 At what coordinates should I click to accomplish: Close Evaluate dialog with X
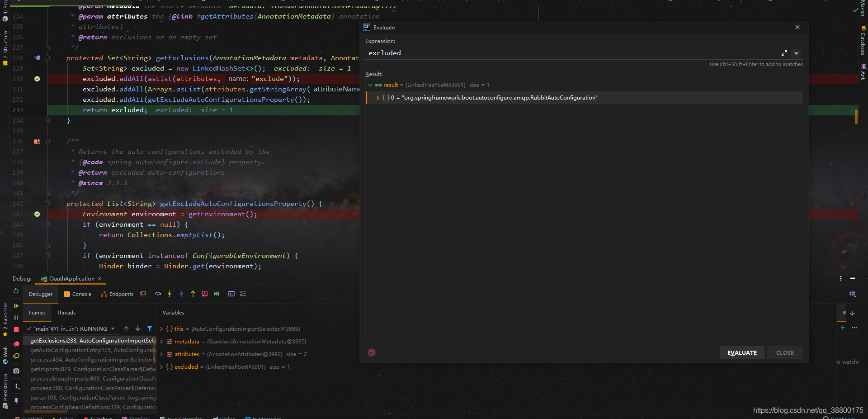point(797,27)
